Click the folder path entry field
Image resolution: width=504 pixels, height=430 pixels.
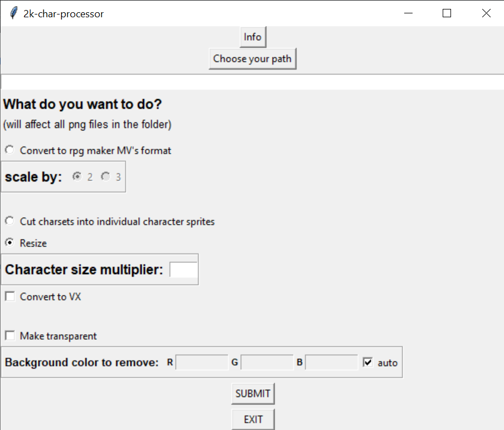click(x=251, y=82)
